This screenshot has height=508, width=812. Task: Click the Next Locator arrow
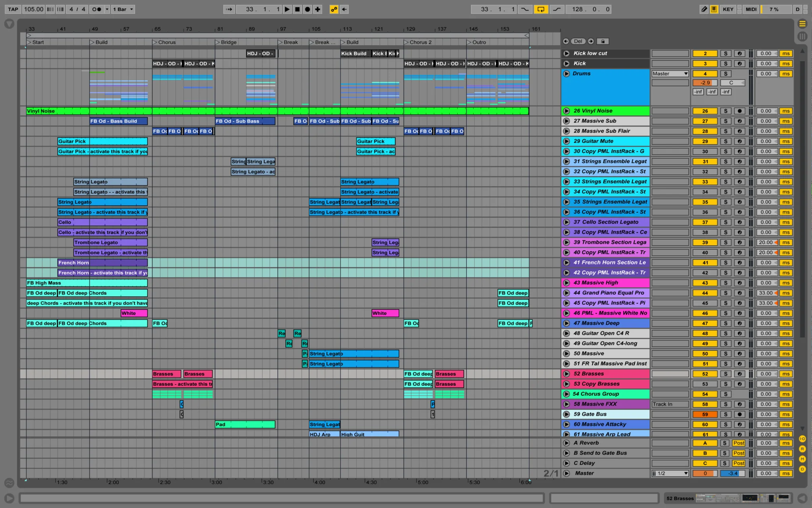[591, 41]
